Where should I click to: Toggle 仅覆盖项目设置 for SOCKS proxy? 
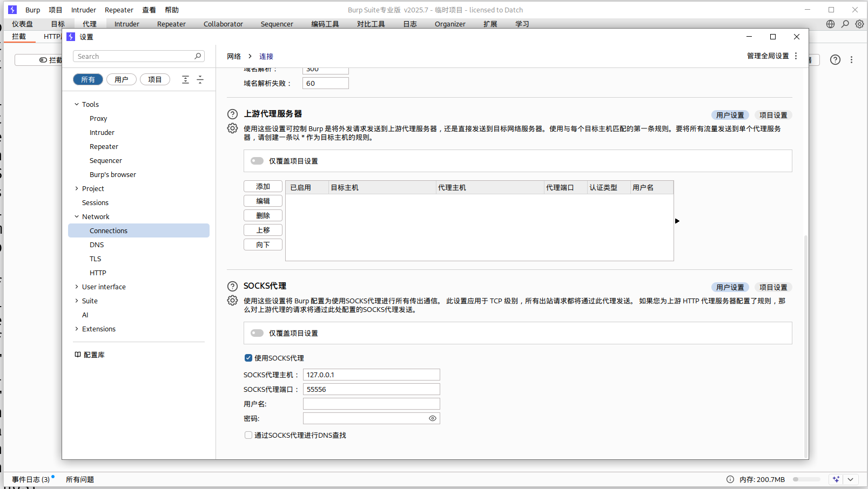(257, 333)
